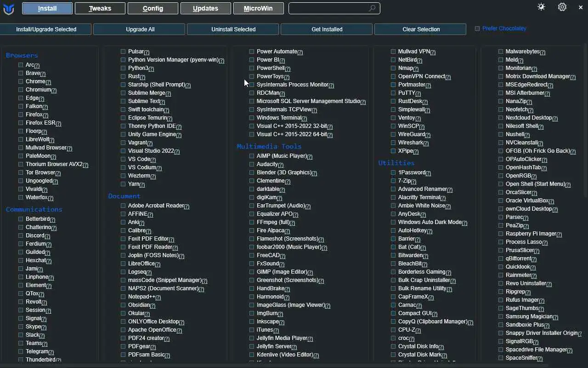Click the Adobe Acrobat Reader label

[156, 206]
